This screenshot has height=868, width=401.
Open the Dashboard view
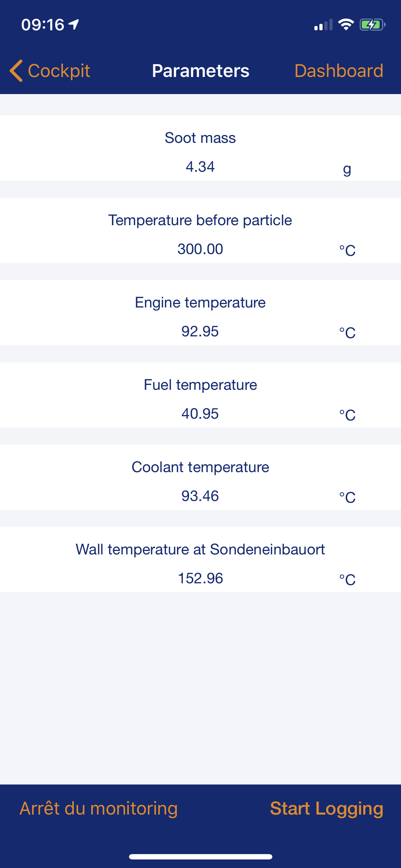coord(339,71)
